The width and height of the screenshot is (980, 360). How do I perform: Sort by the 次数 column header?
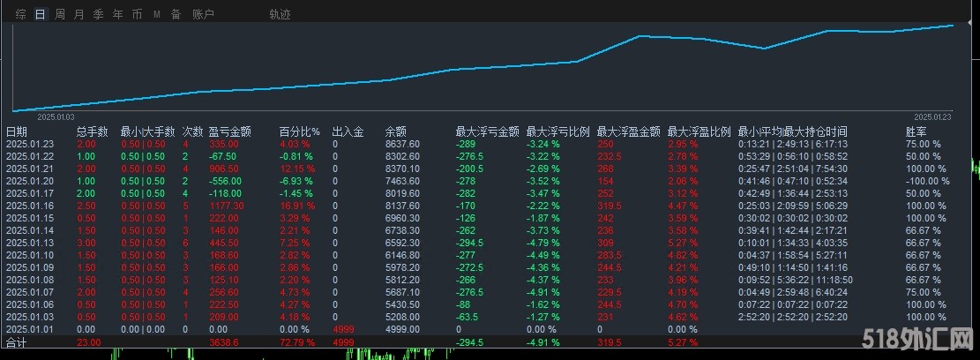click(x=192, y=131)
